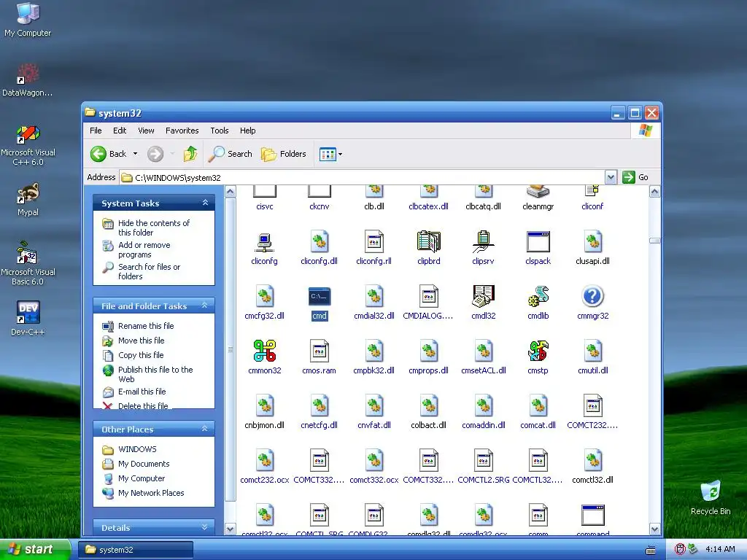Click the Go button
Screen dimensions: 747x560
pos(635,177)
